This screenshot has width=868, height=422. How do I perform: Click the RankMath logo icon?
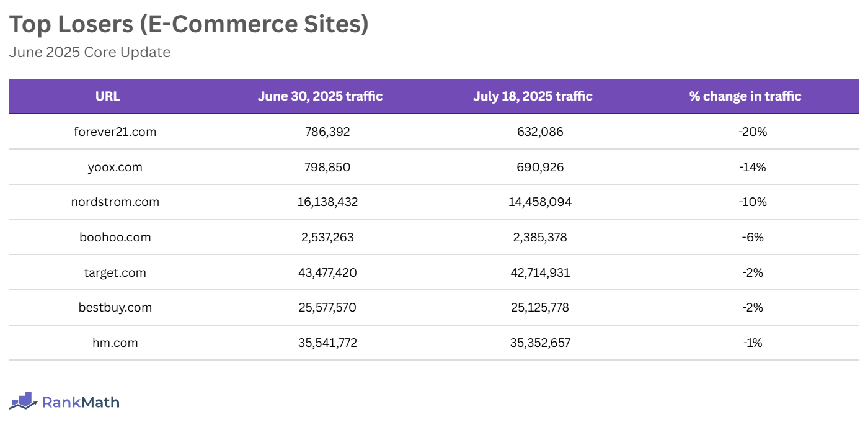click(23, 401)
